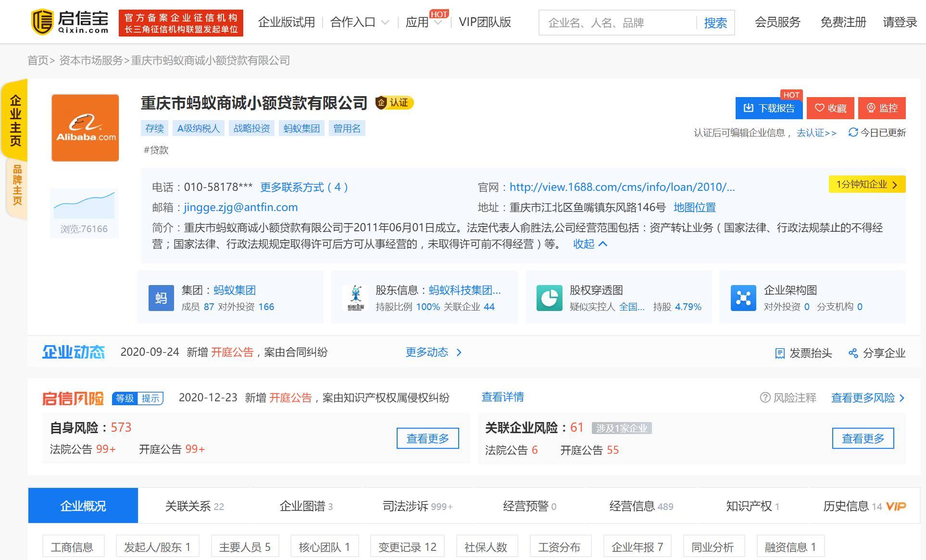
Task: Open 查看更多风险 arrow link
Action: 868,398
